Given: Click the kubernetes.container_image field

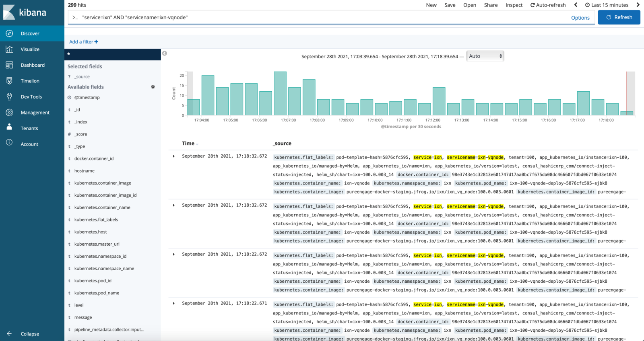Looking at the screenshot, I should 103,183.
